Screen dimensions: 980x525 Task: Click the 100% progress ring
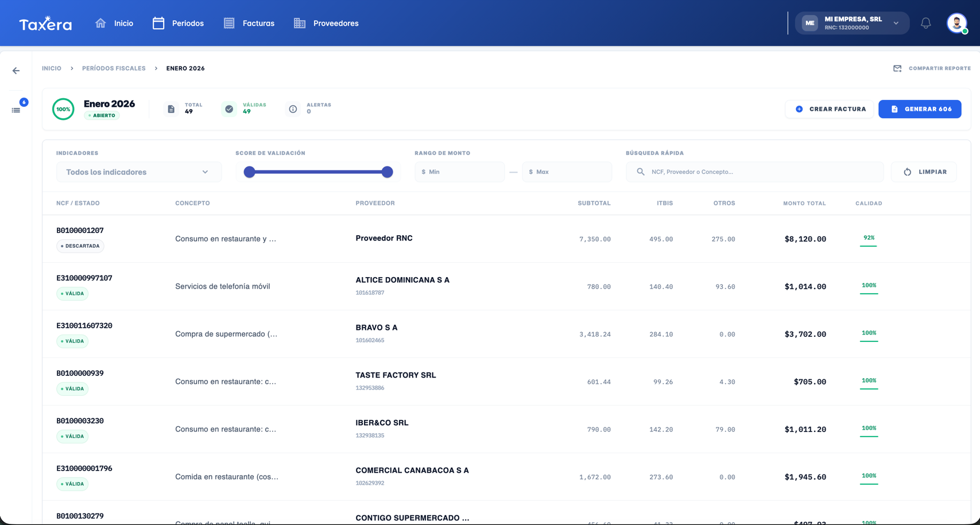pos(63,109)
